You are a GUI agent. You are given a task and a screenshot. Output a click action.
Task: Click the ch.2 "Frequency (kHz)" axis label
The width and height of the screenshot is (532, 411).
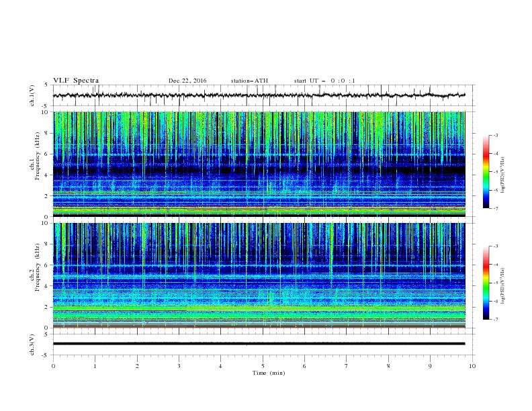point(37,267)
